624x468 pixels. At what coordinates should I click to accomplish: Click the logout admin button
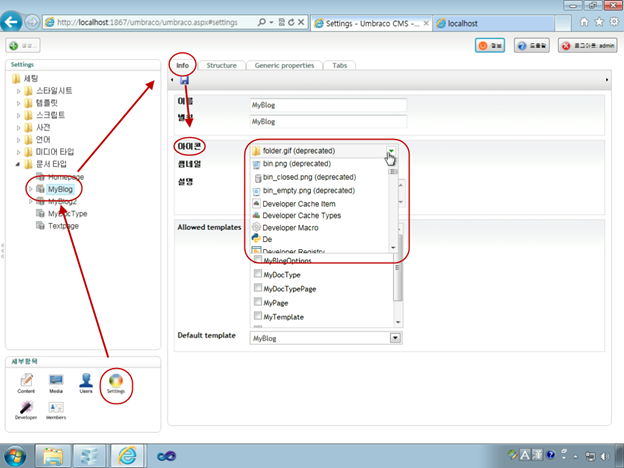tap(588, 46)
